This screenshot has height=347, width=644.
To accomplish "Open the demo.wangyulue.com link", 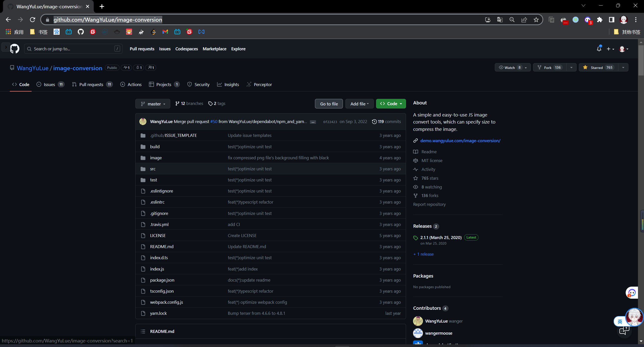I will 460,141.
